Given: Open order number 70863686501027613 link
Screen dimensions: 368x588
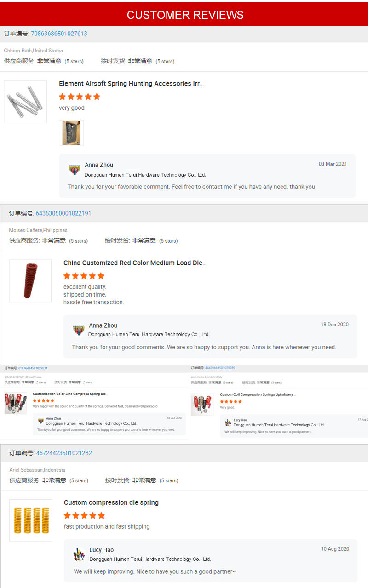Looking at the screenshot, I should coord(59,34).
